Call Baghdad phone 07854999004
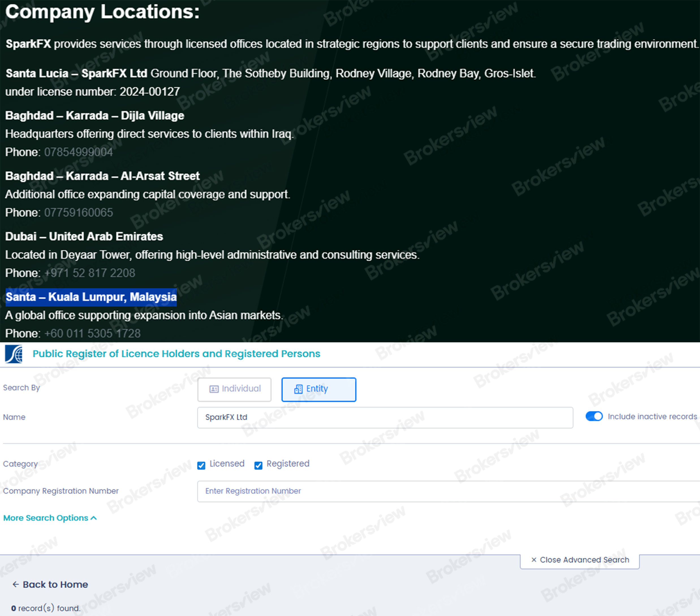The width and height of the screenshot is (700, 616). pyautogui.click(x=78, y=152)
